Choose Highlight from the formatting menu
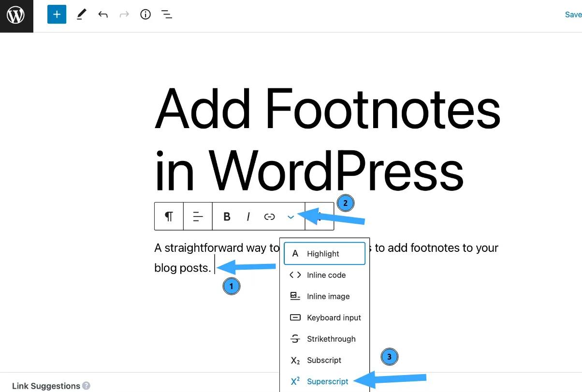582x392 pixels. coord(324,254)
